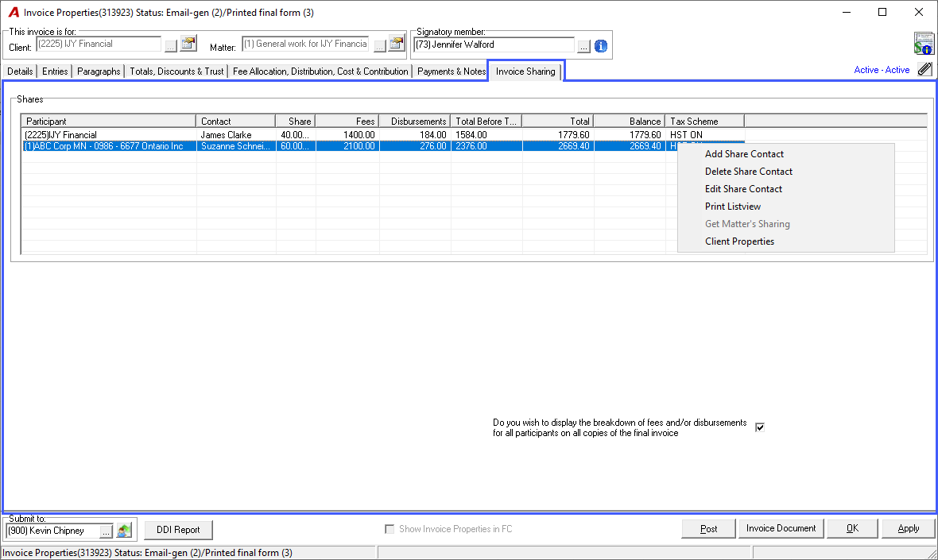938x560 pixels.
Task: Choose Delete Share Contact menu entry
Action: (748, 172)
